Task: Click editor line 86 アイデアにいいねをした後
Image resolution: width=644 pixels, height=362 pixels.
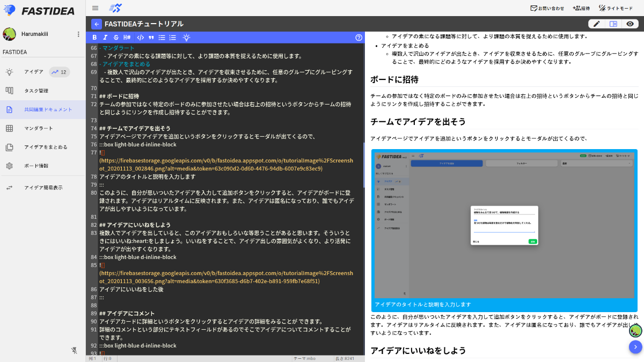Action: [x=131, y=289]
